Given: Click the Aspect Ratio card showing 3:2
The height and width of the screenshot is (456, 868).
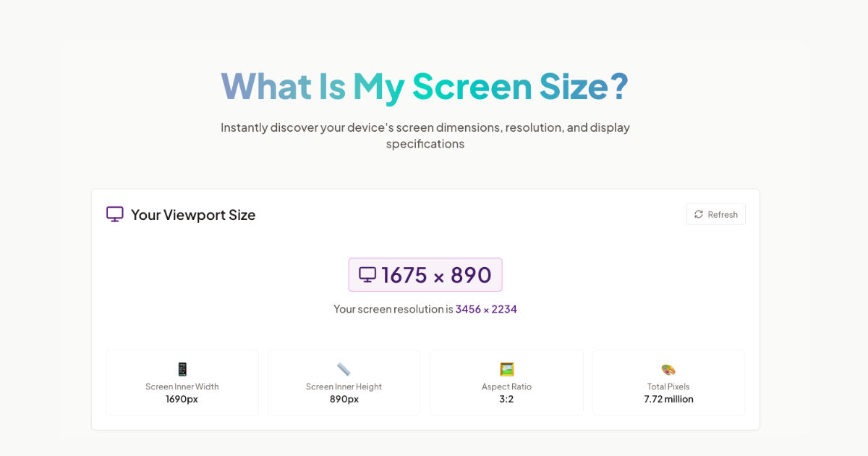Looking at the screenshot, I should coord(506,383).
